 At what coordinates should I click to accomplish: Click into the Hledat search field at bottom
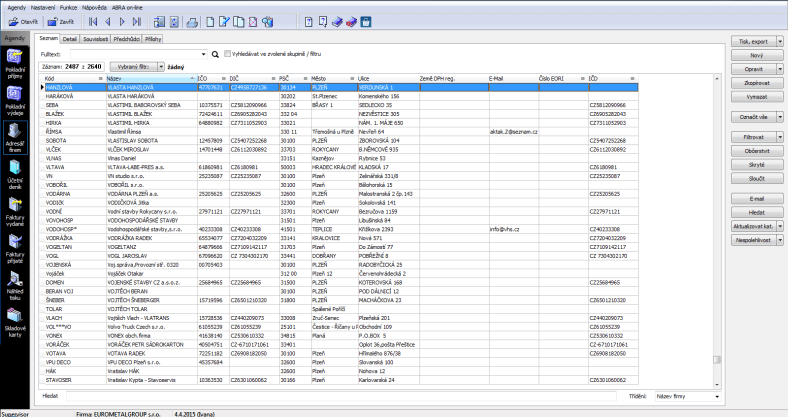[x=341, y=396]
